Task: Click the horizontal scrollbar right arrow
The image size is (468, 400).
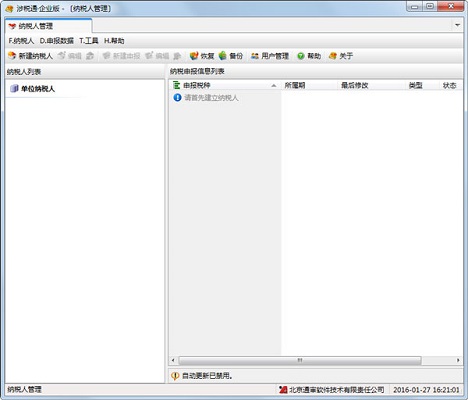Action: 458,360
